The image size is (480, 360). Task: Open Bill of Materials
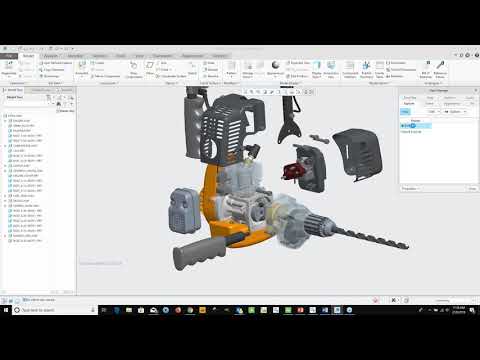coord(426,69)
